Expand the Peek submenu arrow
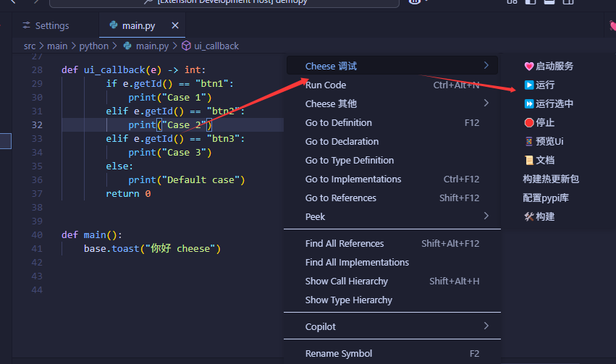 (486, 216)
